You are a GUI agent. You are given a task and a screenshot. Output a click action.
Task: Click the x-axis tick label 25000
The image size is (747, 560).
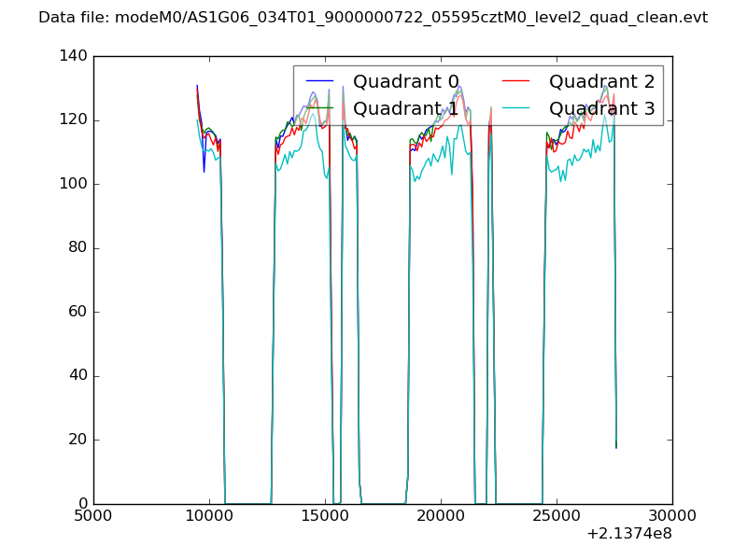pos(557,516)
